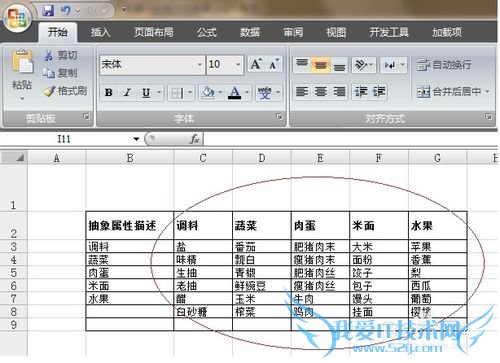
Task: Switch to the 开始 tab
Action: [58, 32]
